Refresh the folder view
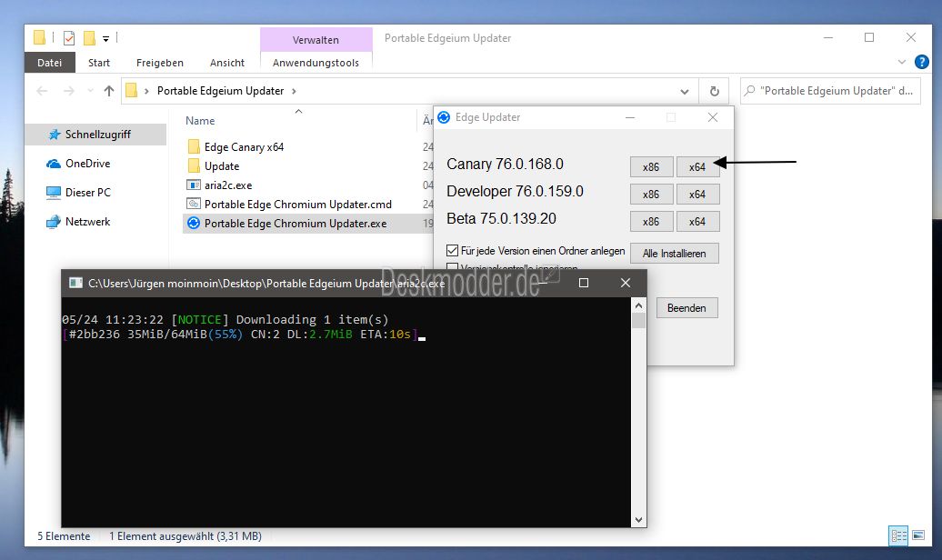 (x=715, y=91)
